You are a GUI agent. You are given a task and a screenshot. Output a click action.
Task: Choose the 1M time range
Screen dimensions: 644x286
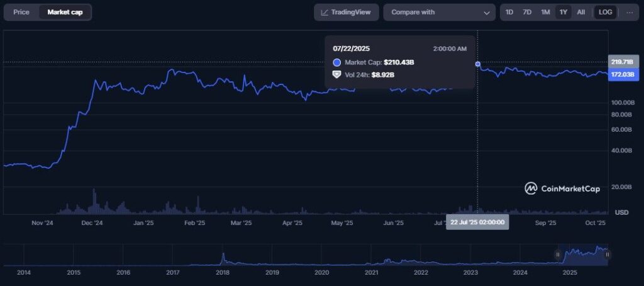coord(545,12)
